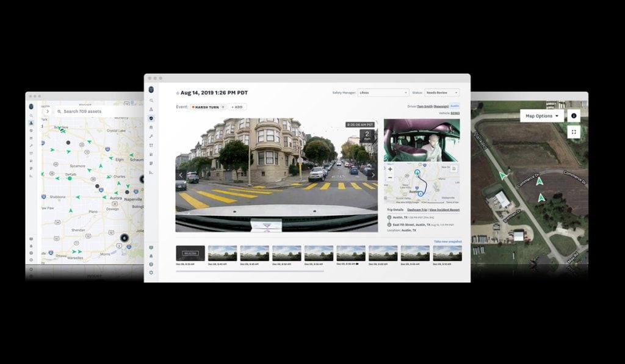The width and height of the screenshot is (625, 364).
Task: Click the thumbnail strip horizontal scrollbar
Action: pyautogui.click(x=250, y=271)
